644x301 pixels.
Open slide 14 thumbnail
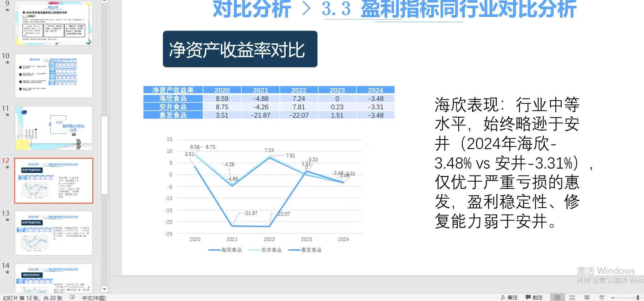[54, 278]
